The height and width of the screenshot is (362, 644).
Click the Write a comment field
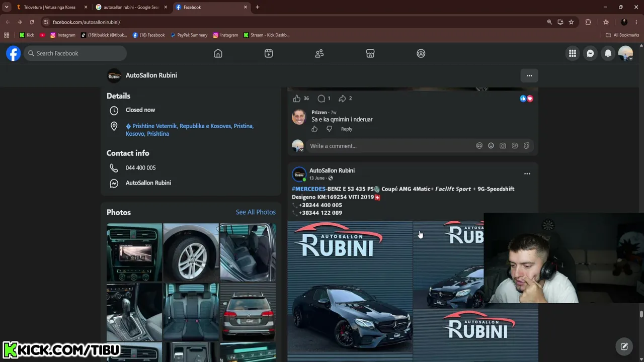point(390,146)
